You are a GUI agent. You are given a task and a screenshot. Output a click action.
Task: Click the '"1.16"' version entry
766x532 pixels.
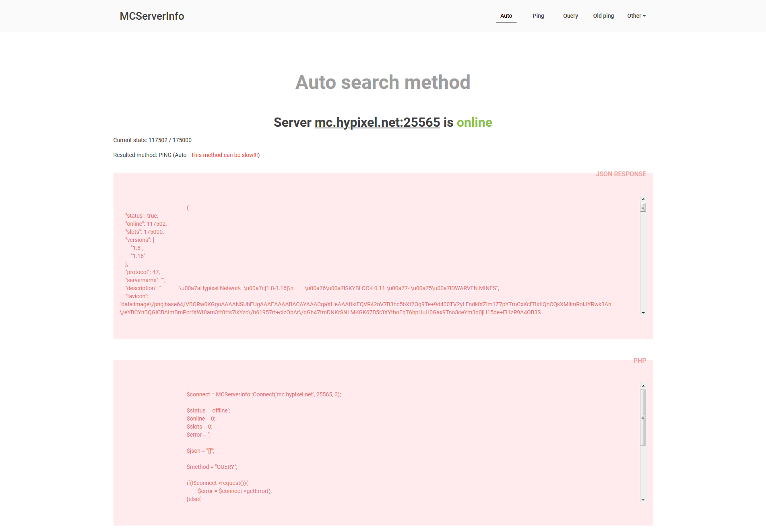[138, 256]
